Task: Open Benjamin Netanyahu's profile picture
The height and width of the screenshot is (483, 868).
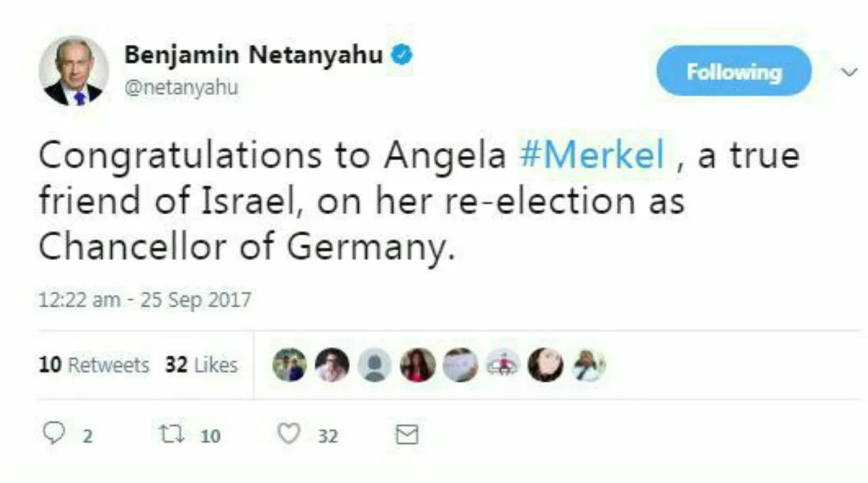Action: point(73,71)
